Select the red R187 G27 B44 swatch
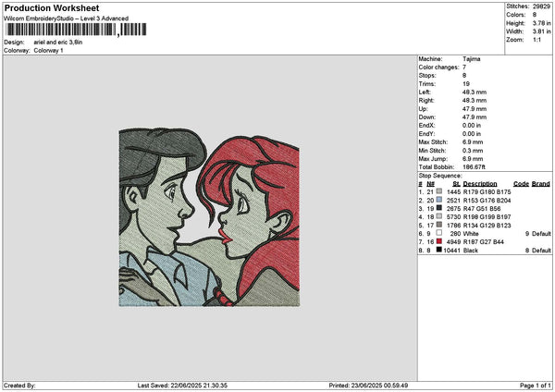The image size is (555, 392). pyautogui.click(x=439, y=241)
